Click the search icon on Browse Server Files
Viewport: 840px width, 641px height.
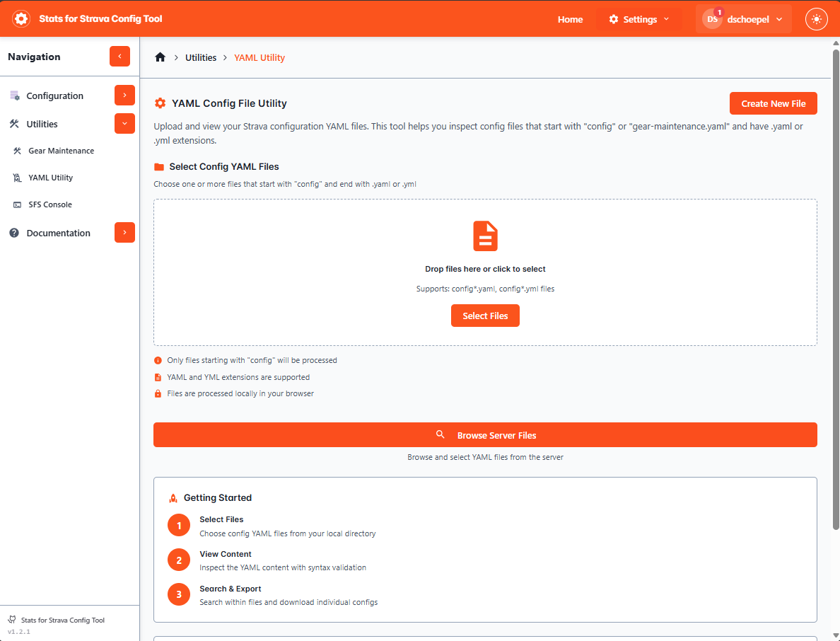point(441,434)
